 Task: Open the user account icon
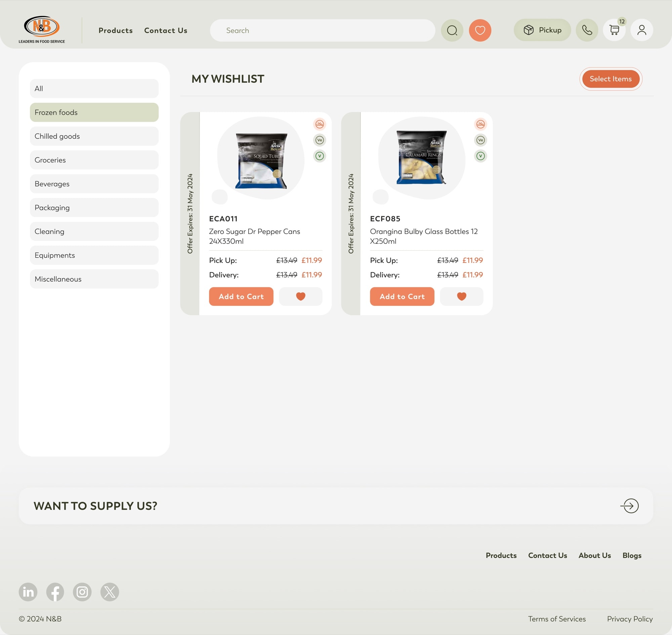point(641,30)
